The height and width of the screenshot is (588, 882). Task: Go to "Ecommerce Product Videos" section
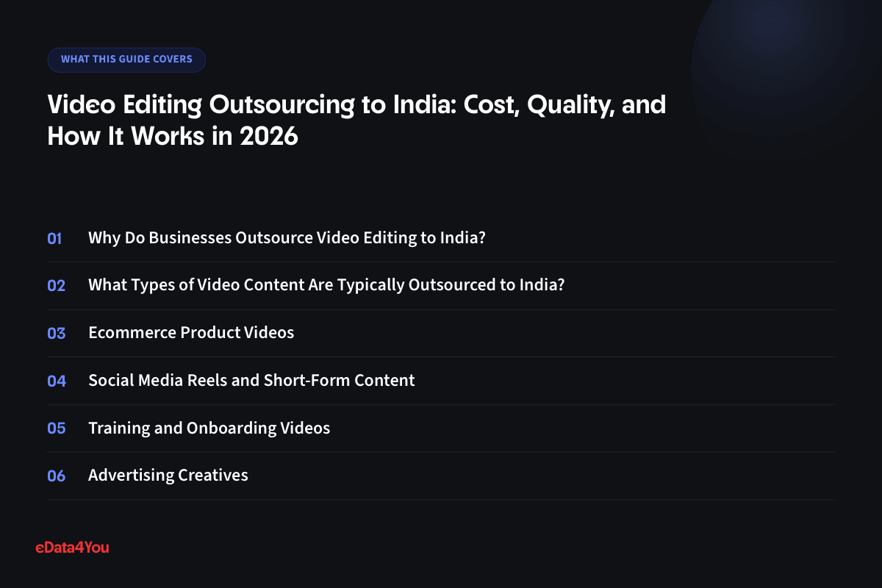191,333
